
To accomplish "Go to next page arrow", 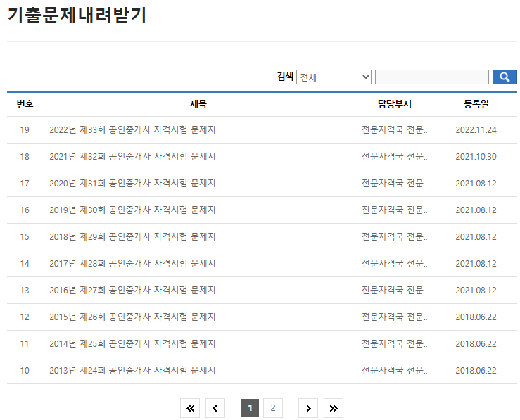I will 308,408.
